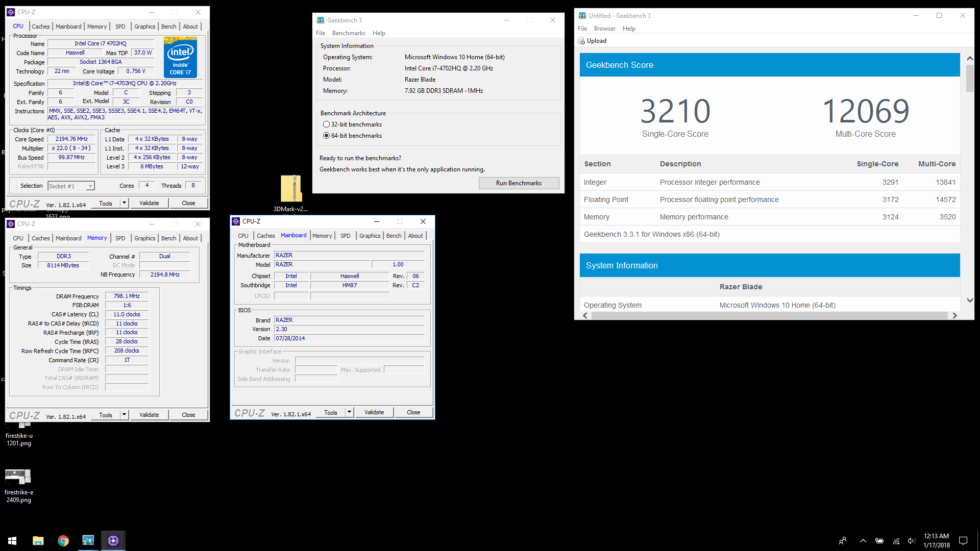Click the Geekbench 3 window title icon
Image resolution: width=980 pixels, height=551 pixels.
coord(321,20)
